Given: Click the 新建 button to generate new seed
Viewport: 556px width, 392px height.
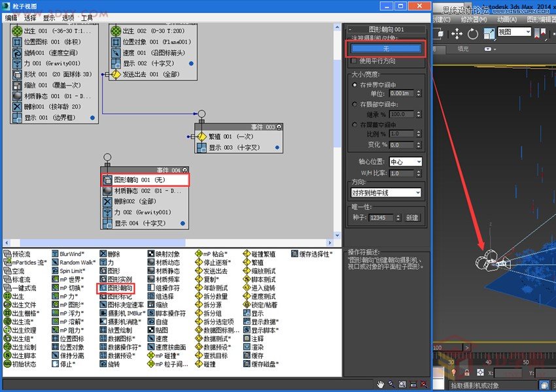Looking at the screenshot, I should [413, 219].
